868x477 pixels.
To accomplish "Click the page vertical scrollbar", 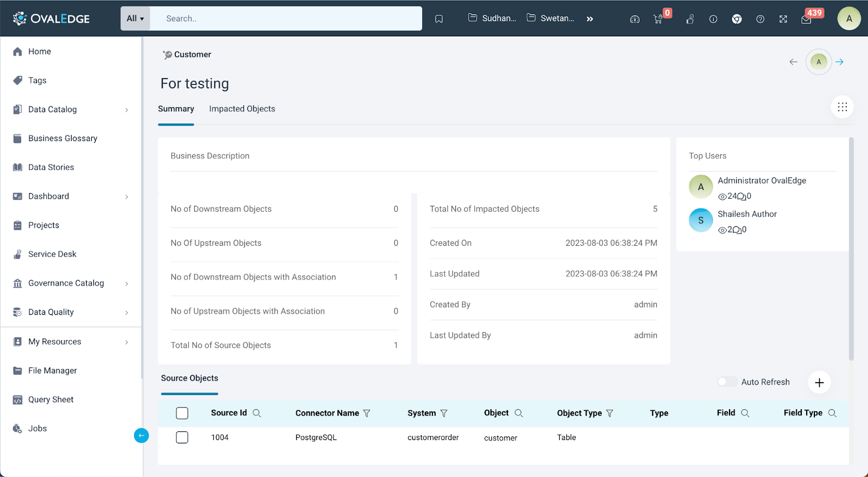I will [x=851, y=249].
